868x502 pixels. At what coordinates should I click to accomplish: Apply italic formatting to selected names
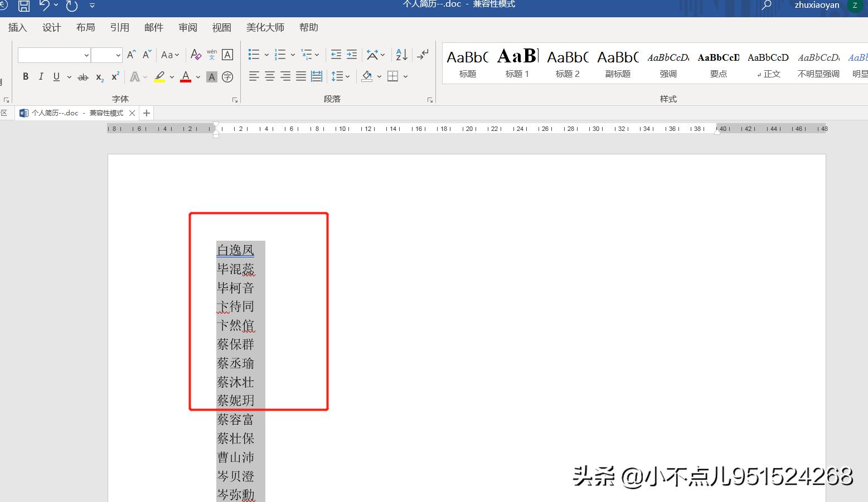[x=41, y=76]
